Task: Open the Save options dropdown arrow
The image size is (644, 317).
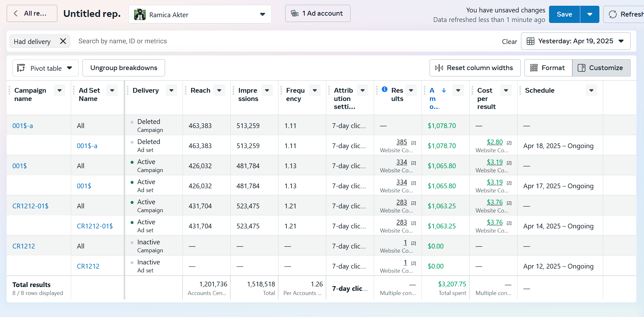Action: click(x=590, y=14)
